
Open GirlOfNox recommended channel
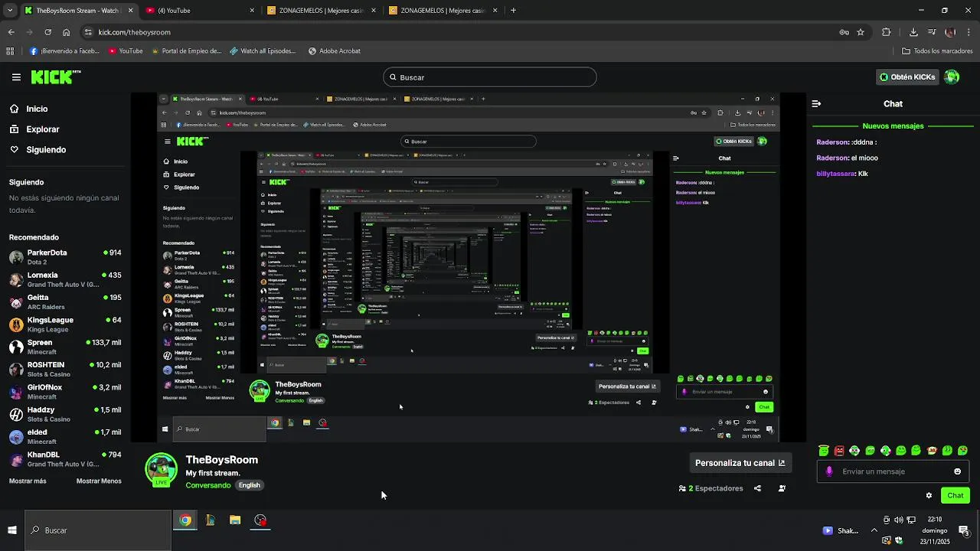(65, 391)
